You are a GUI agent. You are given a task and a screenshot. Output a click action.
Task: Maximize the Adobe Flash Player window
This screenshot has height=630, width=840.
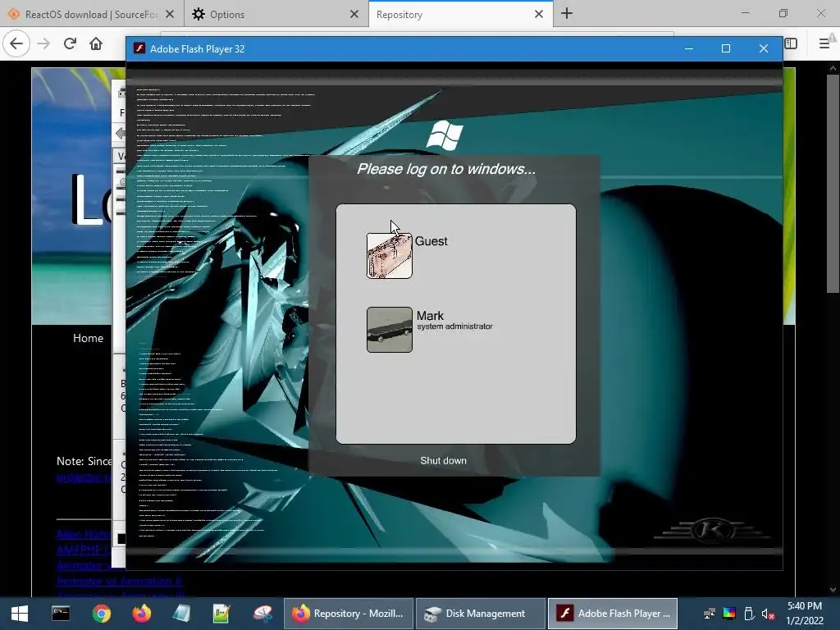[726, 48]
